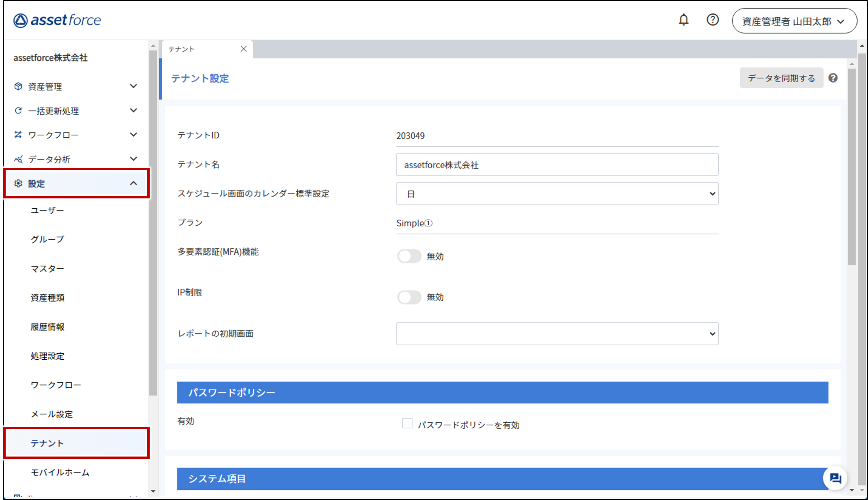Viewport: 868px width, 500px height.
Task: Check パスワードポリシーを有効 checkbox
Action: click(407, 423)
